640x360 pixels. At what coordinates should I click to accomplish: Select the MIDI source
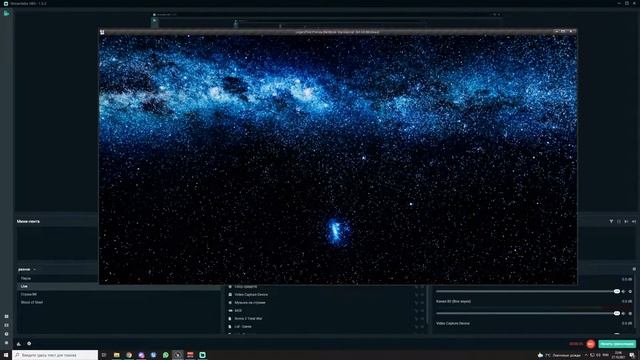(238, 311)
